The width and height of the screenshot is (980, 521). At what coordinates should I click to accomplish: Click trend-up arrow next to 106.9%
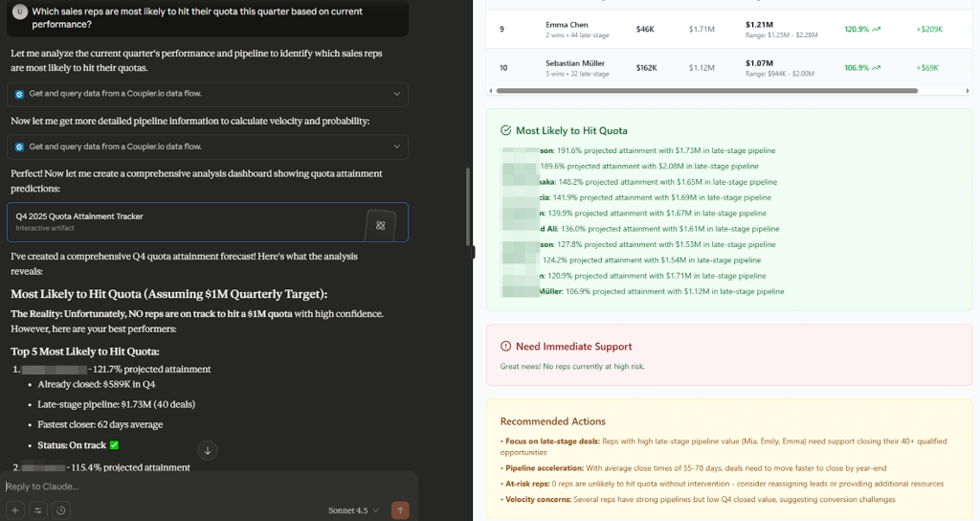(877, 68)
